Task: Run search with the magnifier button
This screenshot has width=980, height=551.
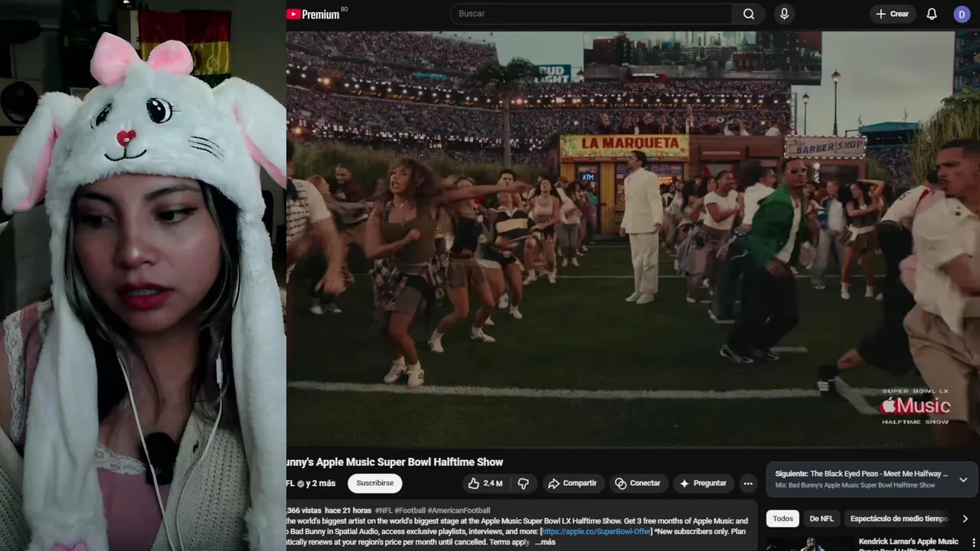Action: tap(749, 14)
